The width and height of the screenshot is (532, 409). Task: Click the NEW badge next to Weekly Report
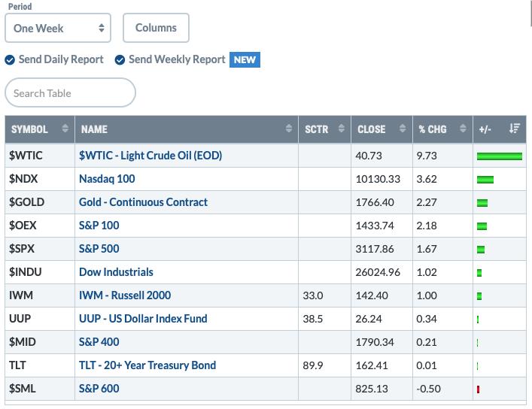[x=245, y=59]
